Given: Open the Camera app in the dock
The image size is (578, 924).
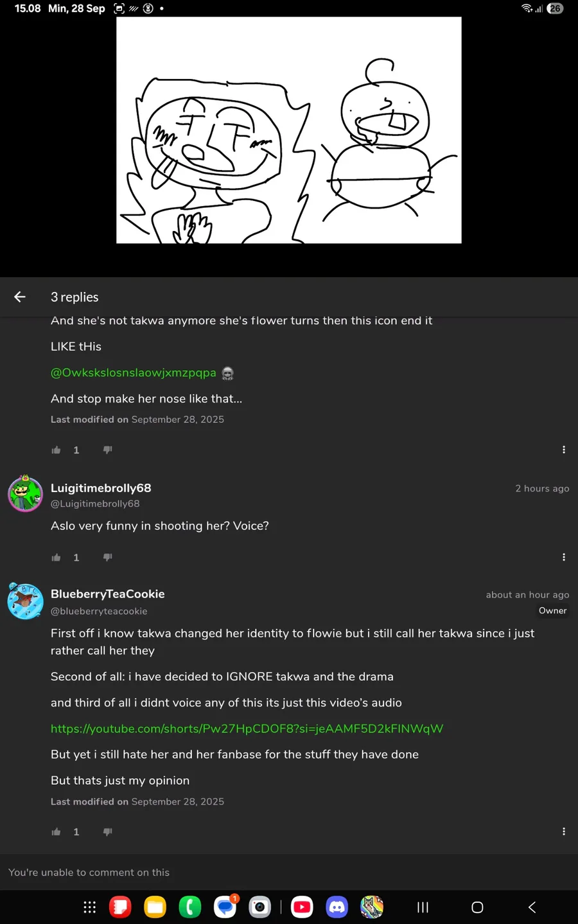Looking at the screenshot, I should click(x=259, y=907).
